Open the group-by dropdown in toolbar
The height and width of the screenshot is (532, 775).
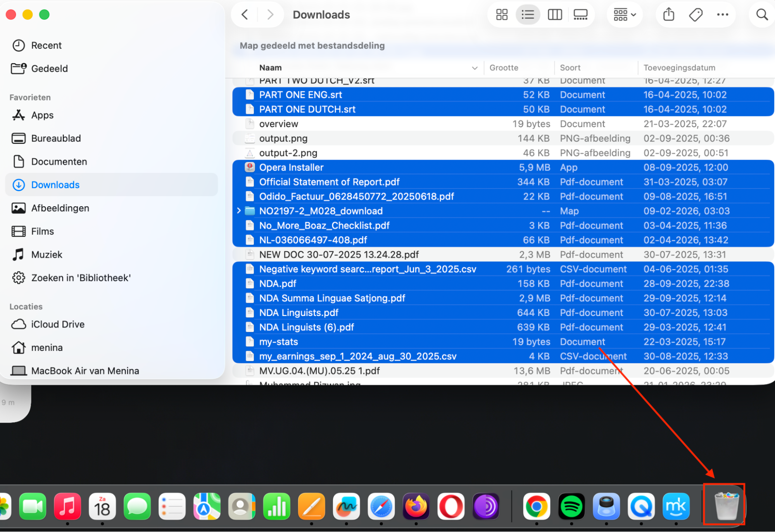coord(624,14)
